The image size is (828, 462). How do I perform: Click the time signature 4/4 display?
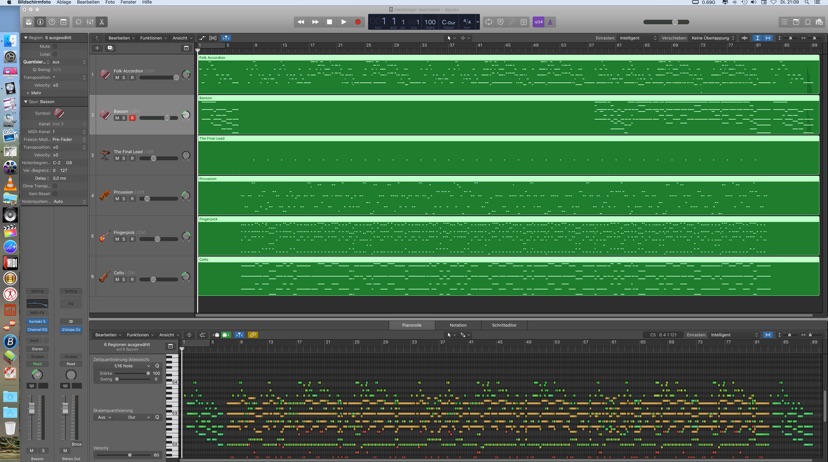click(x=467, y=22)
